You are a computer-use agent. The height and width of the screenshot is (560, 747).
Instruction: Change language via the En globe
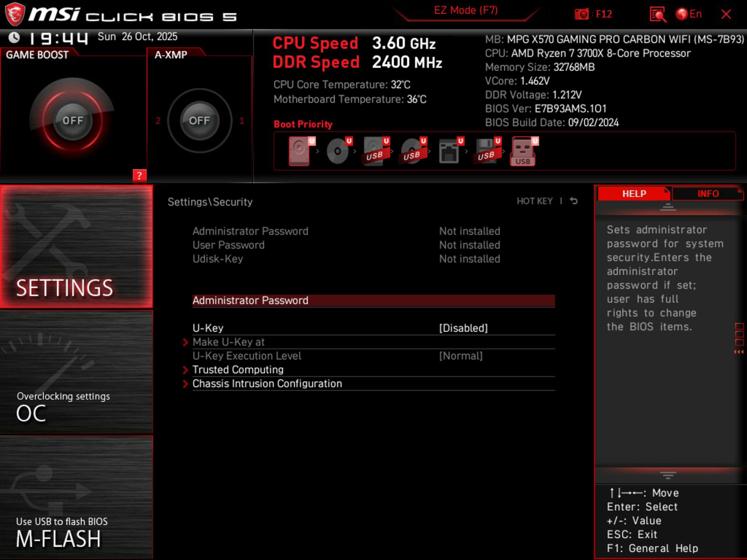pyautogui.click(x=686, y=14)
